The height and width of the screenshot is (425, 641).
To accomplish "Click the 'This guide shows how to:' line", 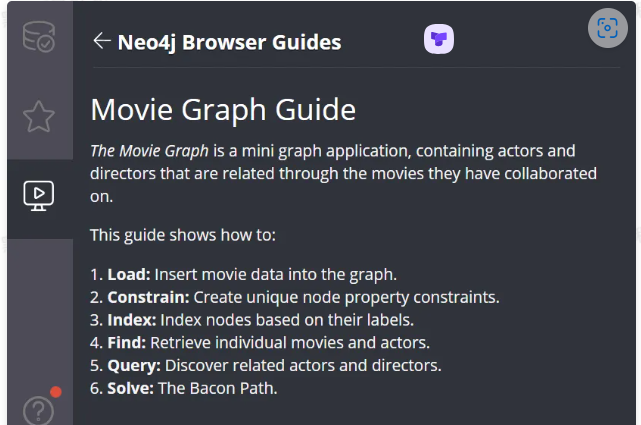I will click(183, 235).
